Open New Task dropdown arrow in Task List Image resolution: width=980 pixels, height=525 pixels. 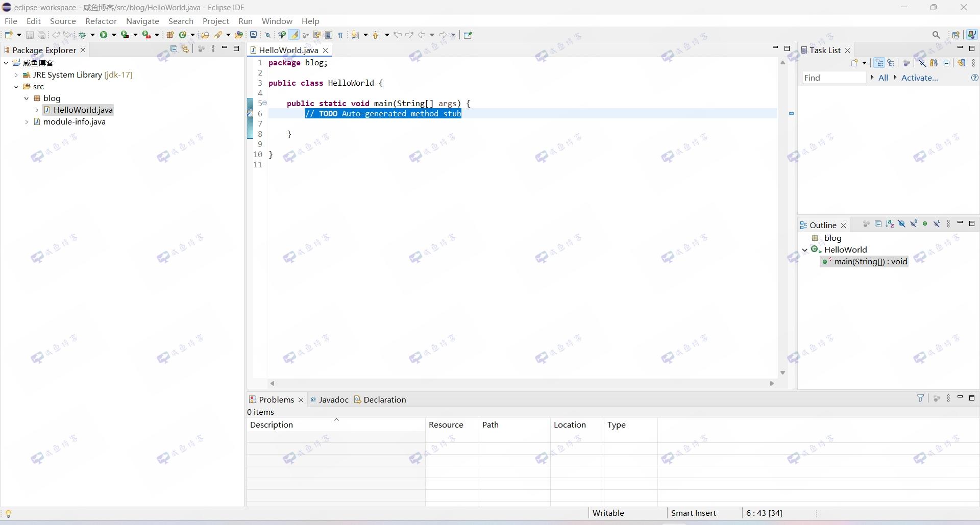click(864, 63)
